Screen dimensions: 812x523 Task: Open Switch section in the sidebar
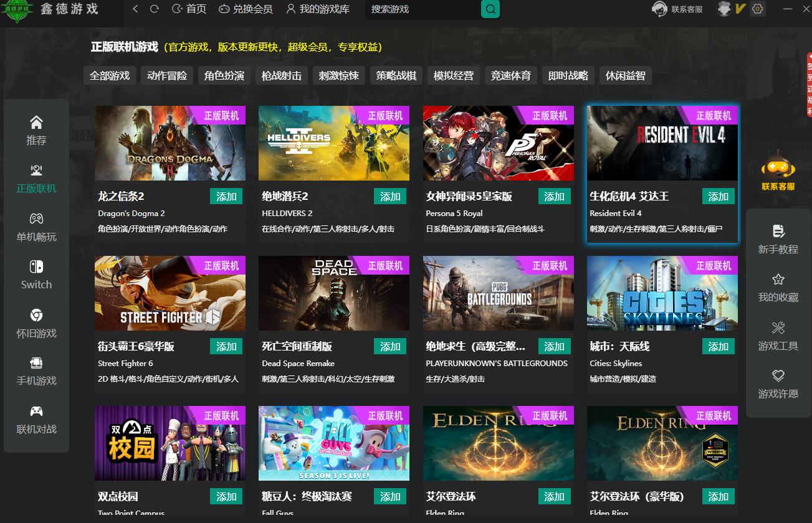[36, 275]
